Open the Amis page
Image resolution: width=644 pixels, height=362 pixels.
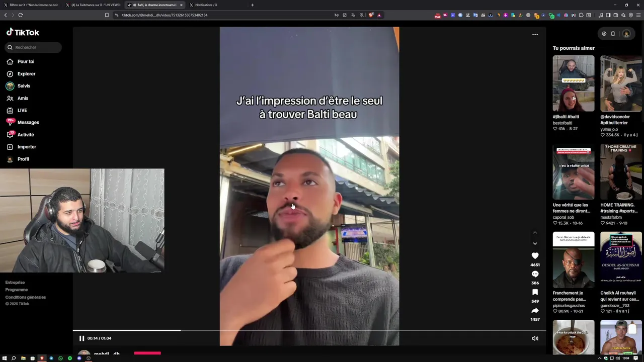coord(23,98)
